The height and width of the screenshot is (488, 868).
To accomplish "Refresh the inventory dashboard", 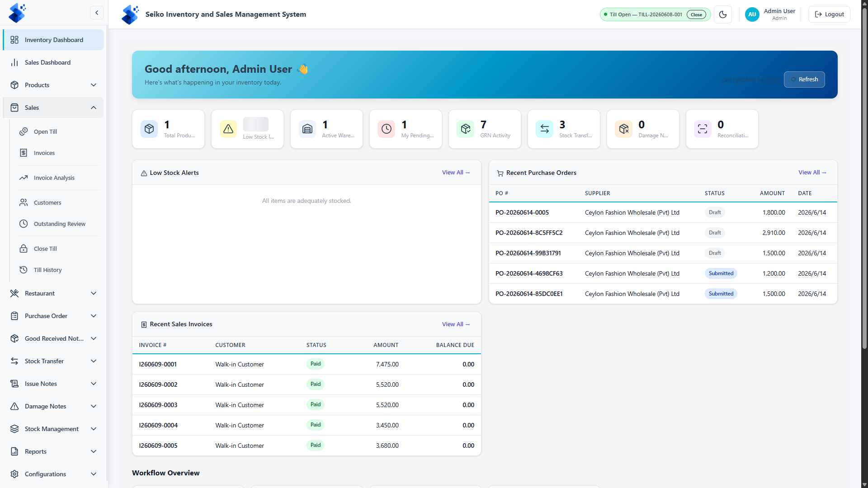I will [x=804, y=80].
